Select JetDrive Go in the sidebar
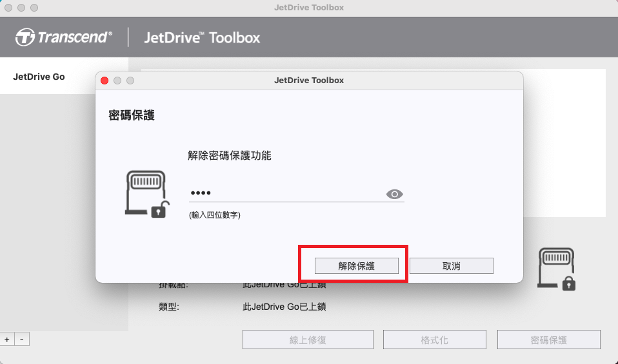The width and height of the screenshot is (618, 364). point(39,77)
